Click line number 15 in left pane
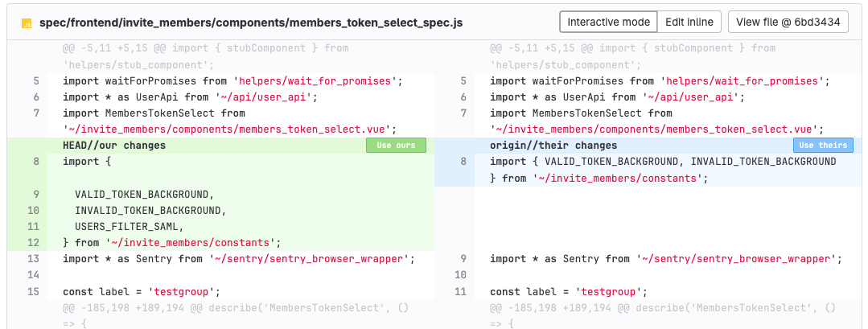 pyautogui.click(x=33, y=291)
